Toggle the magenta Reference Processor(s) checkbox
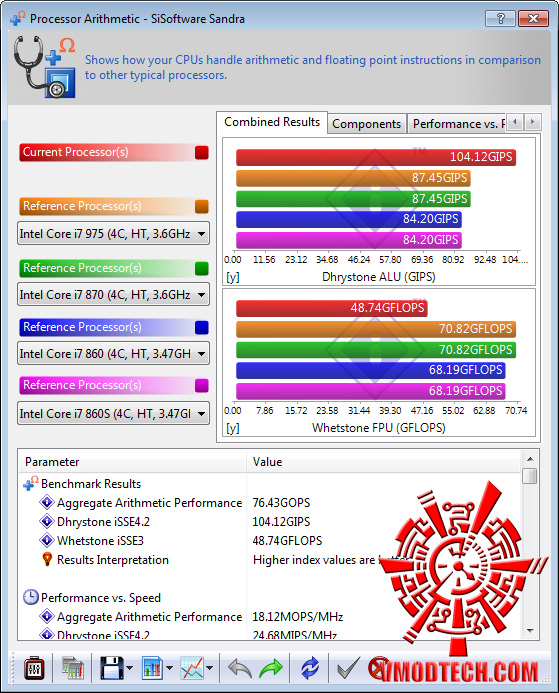 202,386
